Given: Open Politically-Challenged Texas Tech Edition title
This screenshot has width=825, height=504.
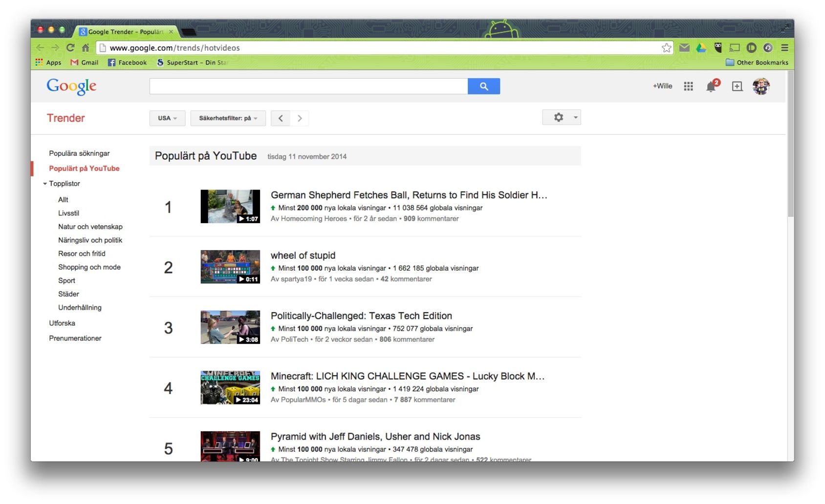Looking at the screenshot, I should pyautogui.click(x=361, y=316).
